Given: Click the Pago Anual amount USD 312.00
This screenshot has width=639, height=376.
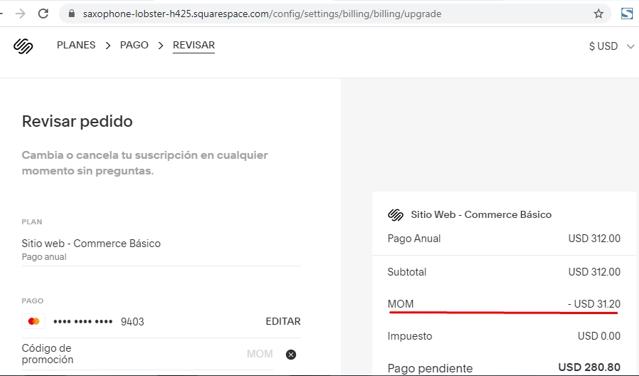Looking at the screenshot, I should click(594, 238).
